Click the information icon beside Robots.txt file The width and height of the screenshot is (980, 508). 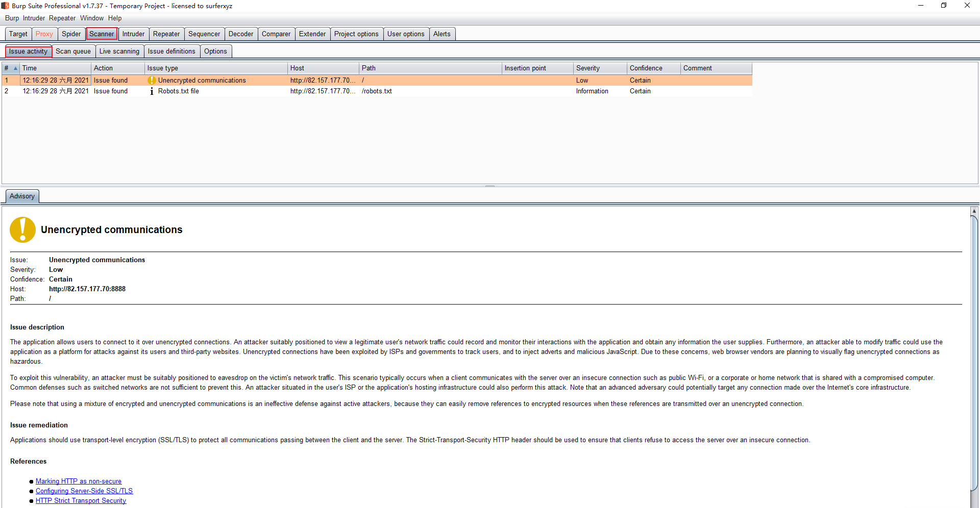[x=152, y=91]
